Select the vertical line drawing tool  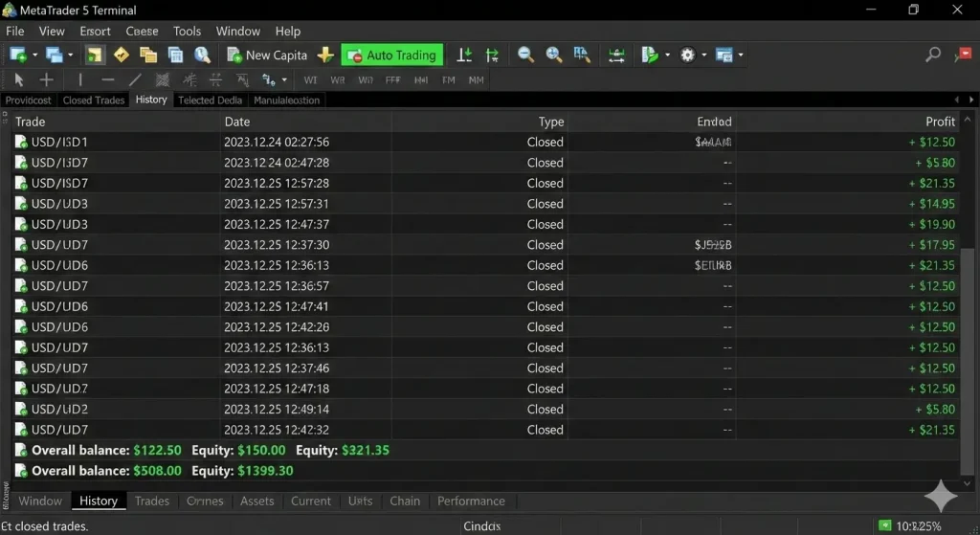click(x=80, y=80)
